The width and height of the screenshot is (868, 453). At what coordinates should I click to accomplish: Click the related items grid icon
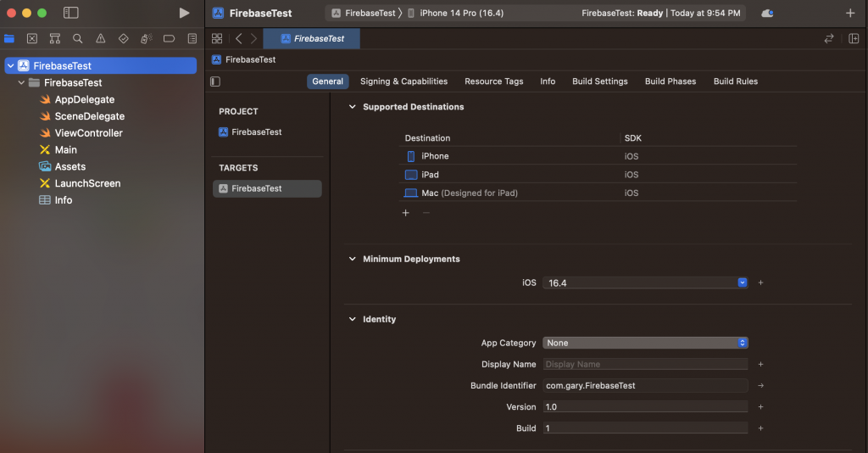pos(217,38)
